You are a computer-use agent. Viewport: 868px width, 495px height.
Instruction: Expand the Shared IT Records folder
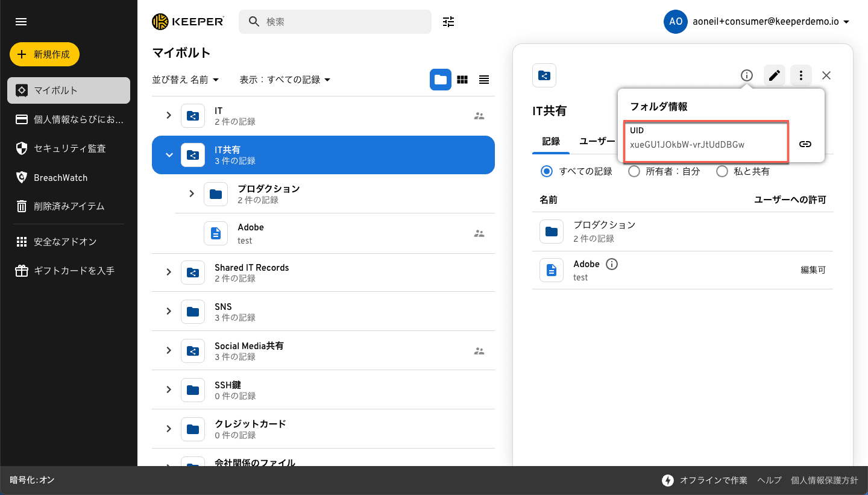point(169,273)
